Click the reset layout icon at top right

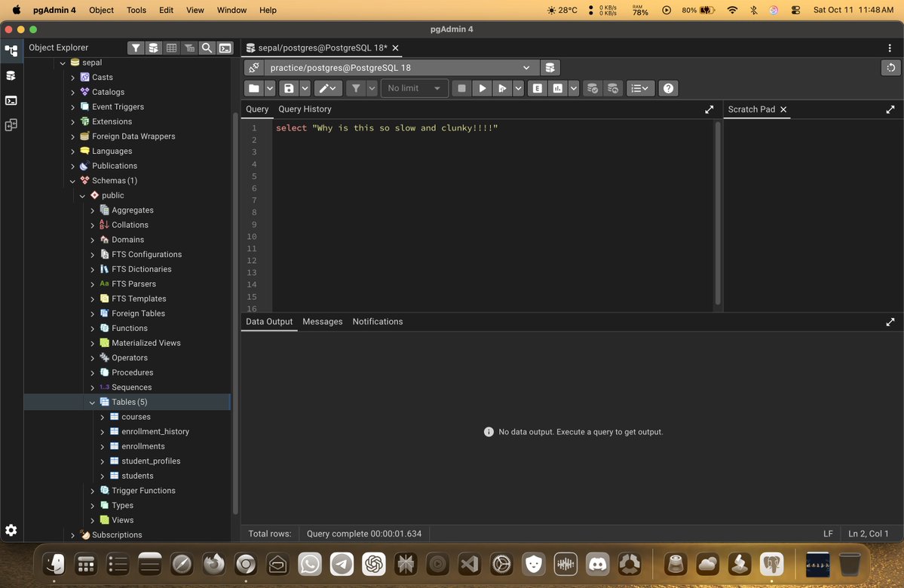pyautogui.click(x=890, y=67)
